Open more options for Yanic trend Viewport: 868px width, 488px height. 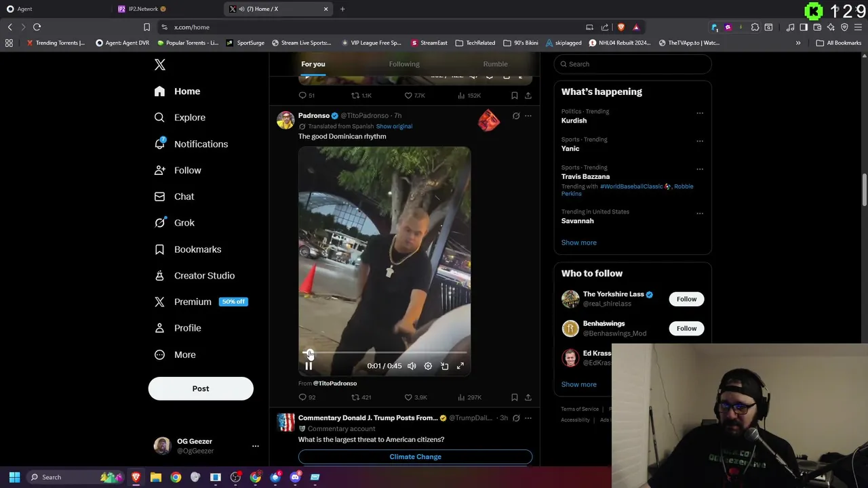[700, 141]
